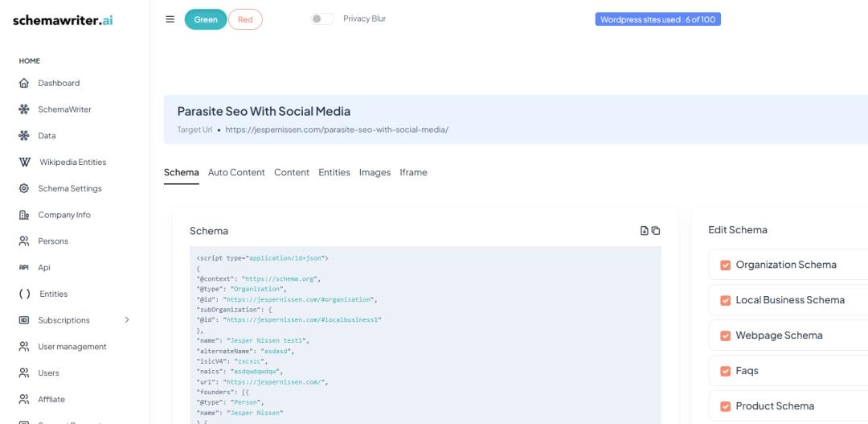Open the Wikipedia Entities W icon
This screenshot has height=424, width=868.
(24, 162)
